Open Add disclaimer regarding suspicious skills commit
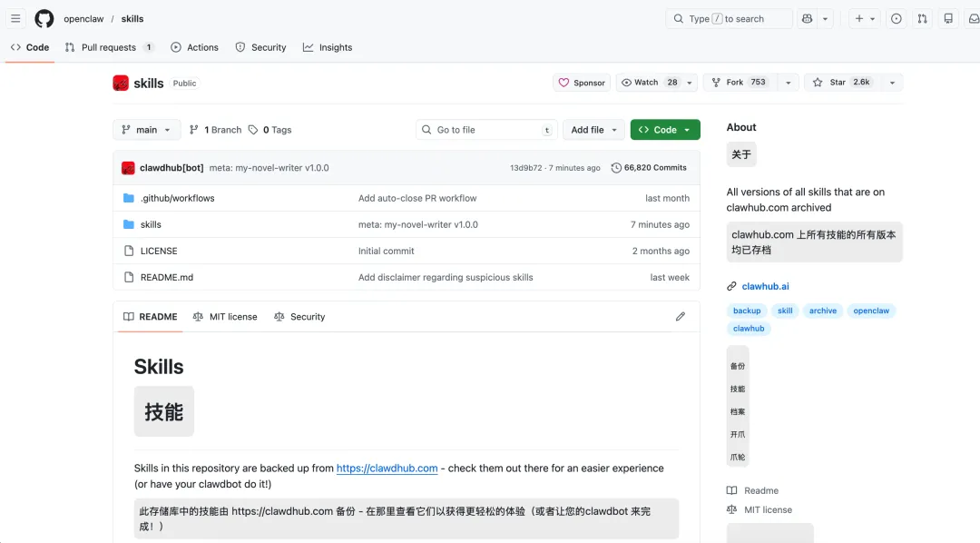 (446, 277)
